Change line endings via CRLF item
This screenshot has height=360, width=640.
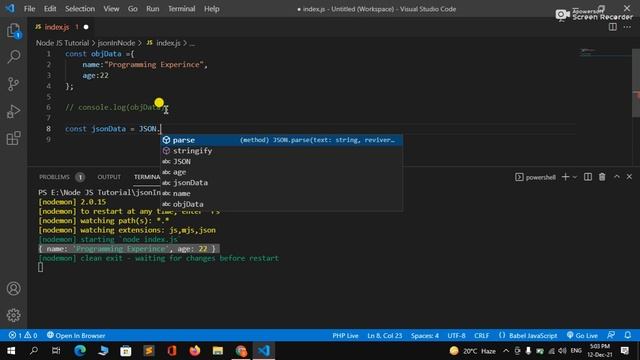(482, 336)
